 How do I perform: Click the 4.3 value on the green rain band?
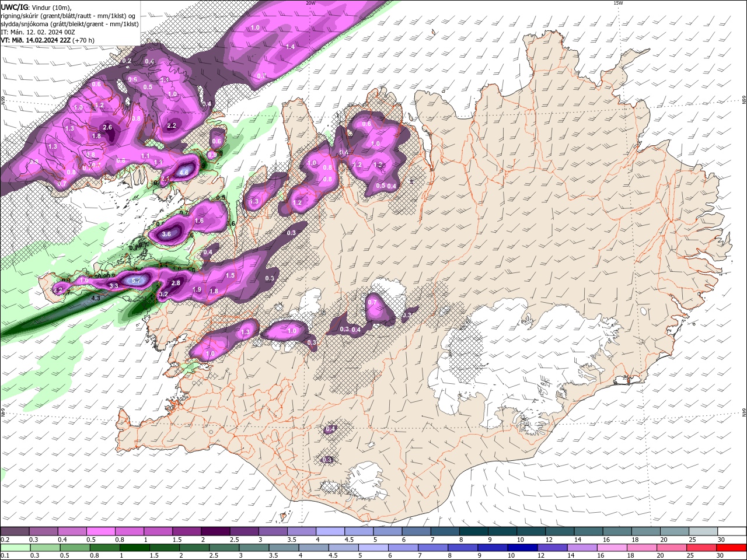(x=96, y=298)
